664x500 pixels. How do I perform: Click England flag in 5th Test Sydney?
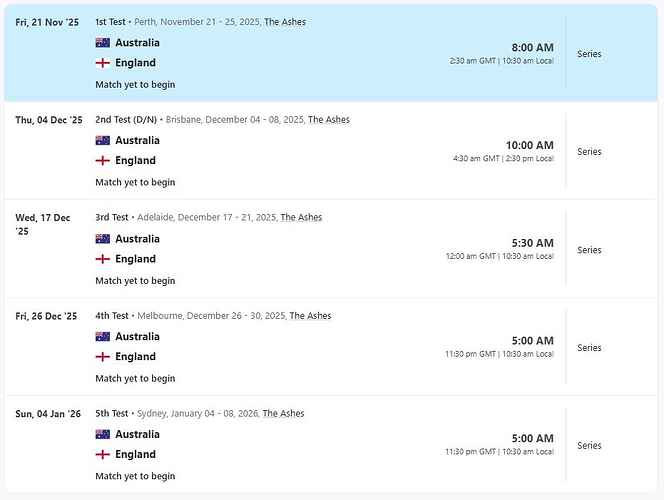tap(102, 455)
